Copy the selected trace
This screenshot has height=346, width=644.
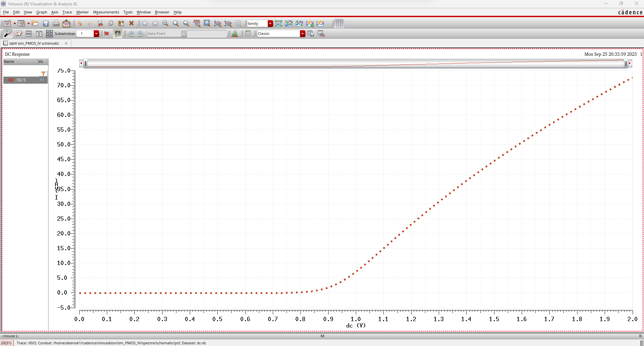point(111,24)
